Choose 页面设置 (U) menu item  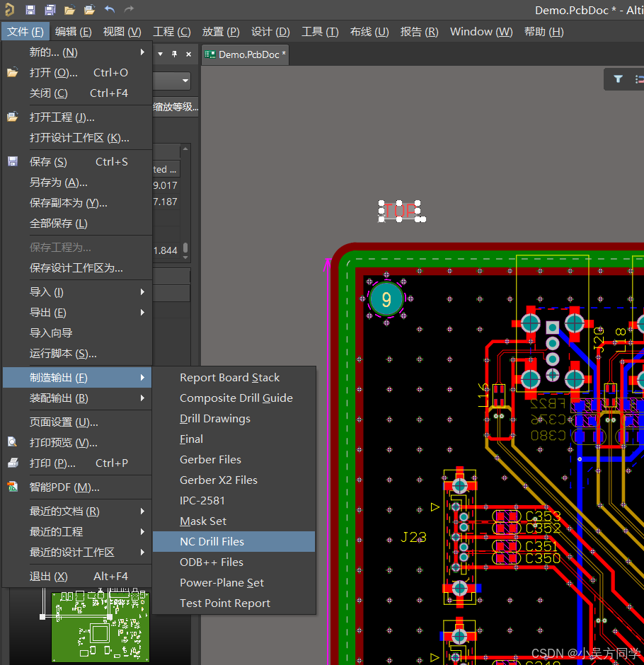click(77, 422)
